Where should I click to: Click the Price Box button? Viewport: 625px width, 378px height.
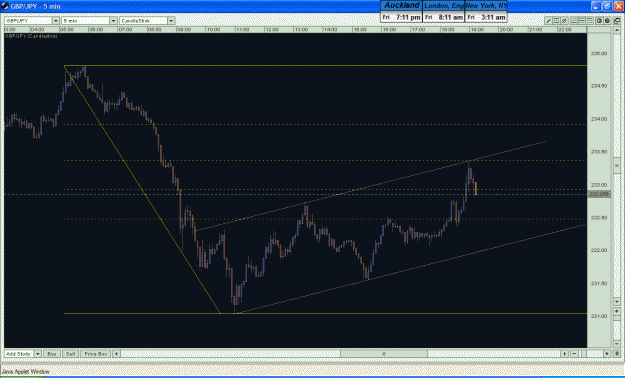click(x=96, y=354)
